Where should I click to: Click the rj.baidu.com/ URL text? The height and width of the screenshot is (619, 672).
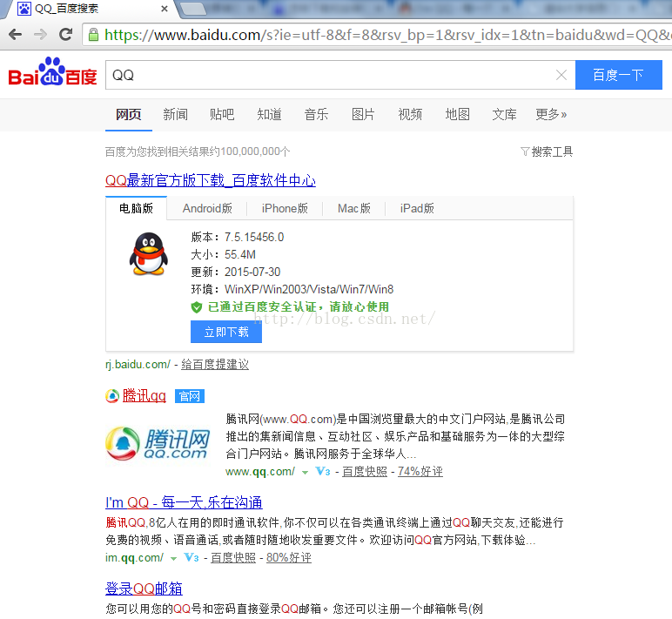tap(138, 365)
